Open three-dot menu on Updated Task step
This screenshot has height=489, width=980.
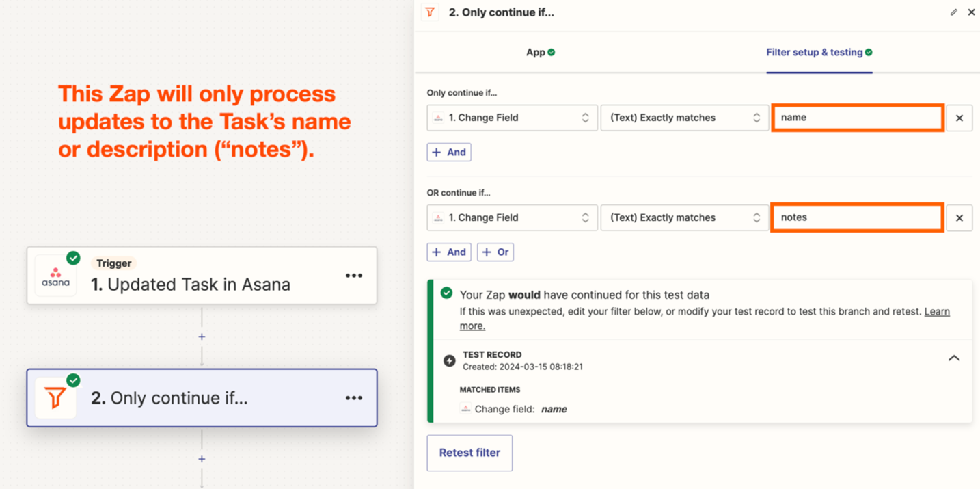tap(353, 276)
